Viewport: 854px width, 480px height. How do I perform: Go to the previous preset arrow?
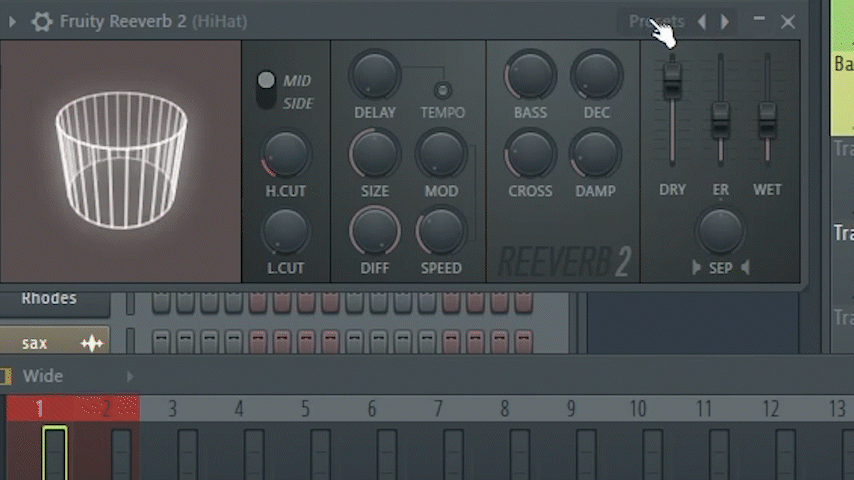tap(702, 22)
